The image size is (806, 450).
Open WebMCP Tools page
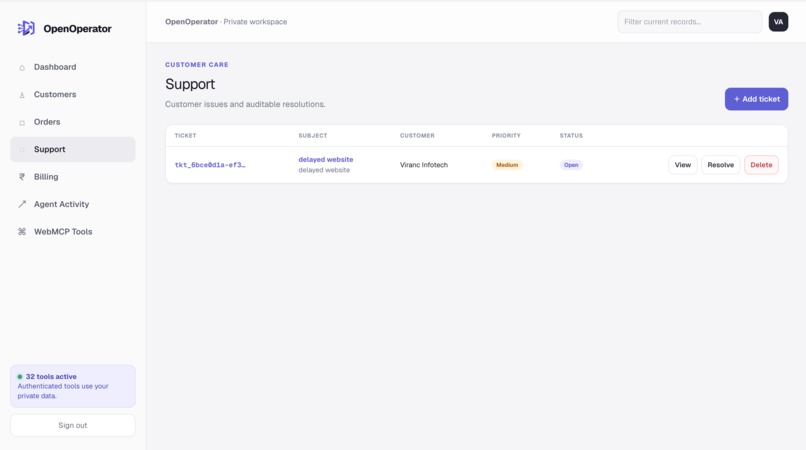(x=72, y=231)
